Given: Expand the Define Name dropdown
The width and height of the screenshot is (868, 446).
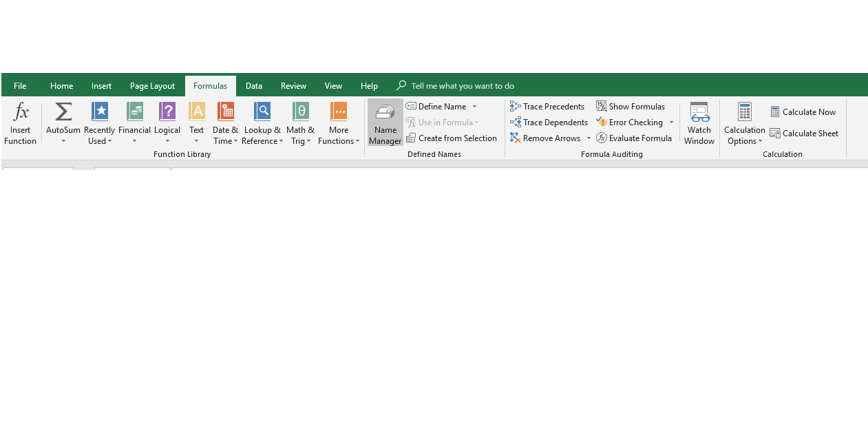Looking at the screenshot, I should click(x=474, y=106).
